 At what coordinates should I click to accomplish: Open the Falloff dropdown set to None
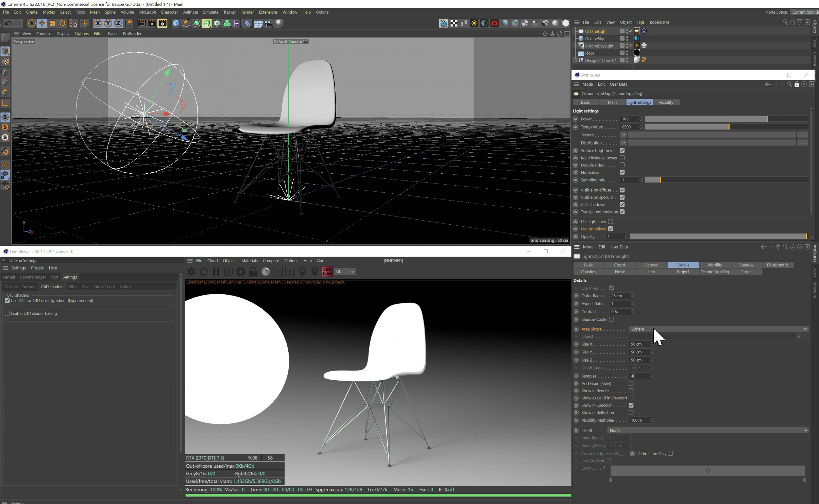(707, 430)
